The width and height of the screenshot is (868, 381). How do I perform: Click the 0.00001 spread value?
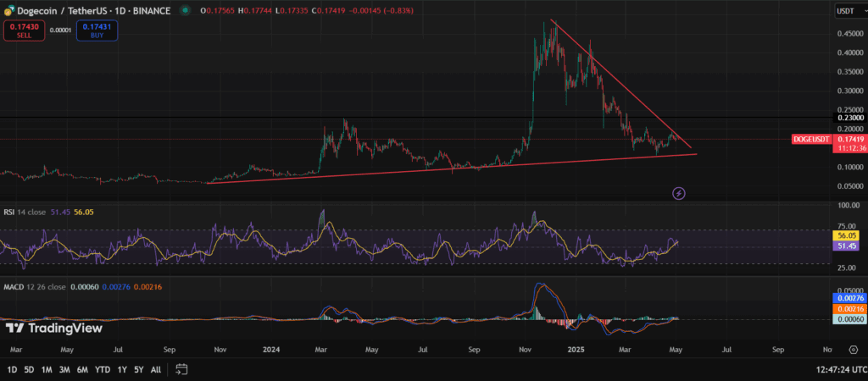[60, 30]
